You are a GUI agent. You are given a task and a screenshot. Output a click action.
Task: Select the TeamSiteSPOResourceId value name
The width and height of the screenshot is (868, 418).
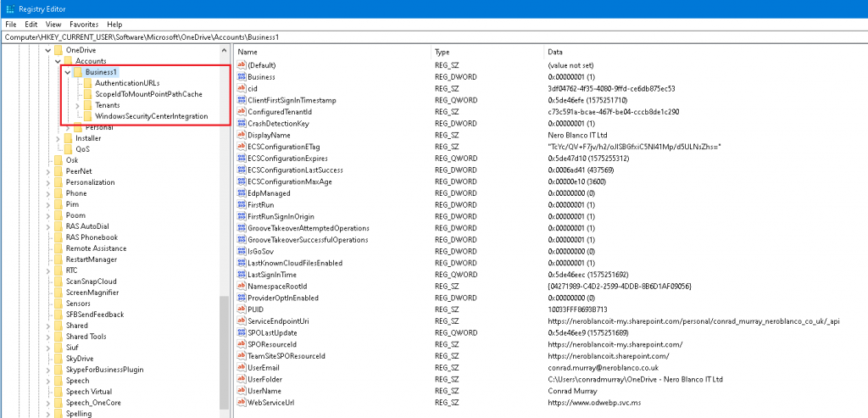click(x=287, y=356)
